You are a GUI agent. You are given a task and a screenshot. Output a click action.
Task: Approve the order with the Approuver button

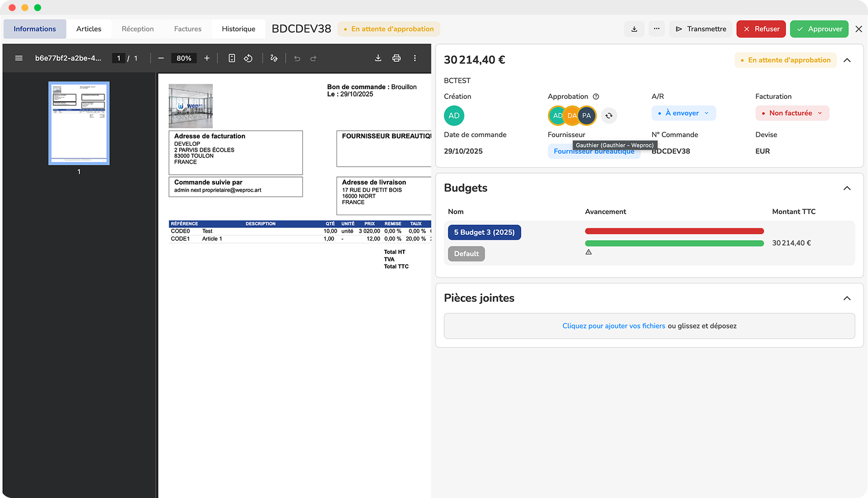819,28
